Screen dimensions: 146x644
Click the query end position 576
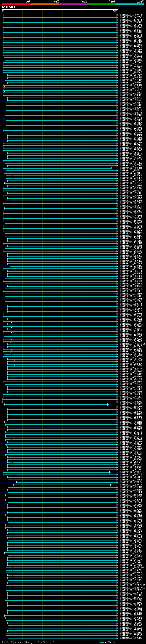point(115,11)
